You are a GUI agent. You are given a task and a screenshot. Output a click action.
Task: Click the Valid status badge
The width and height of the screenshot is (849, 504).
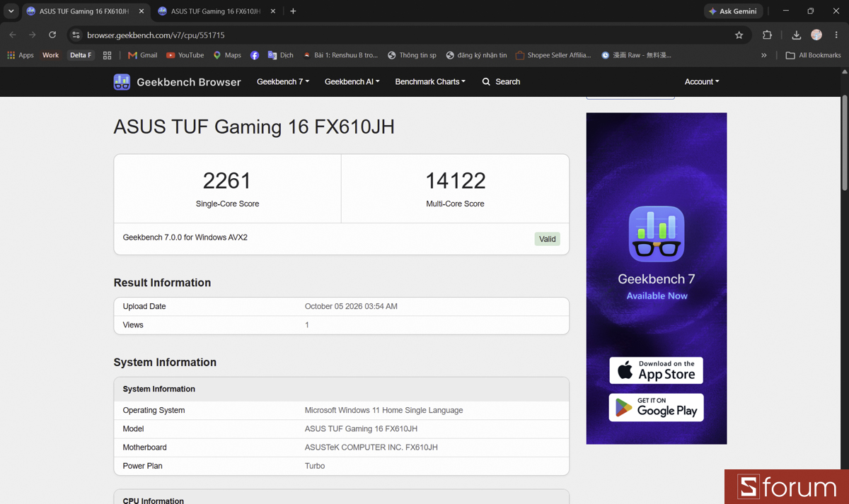[548, 239]
